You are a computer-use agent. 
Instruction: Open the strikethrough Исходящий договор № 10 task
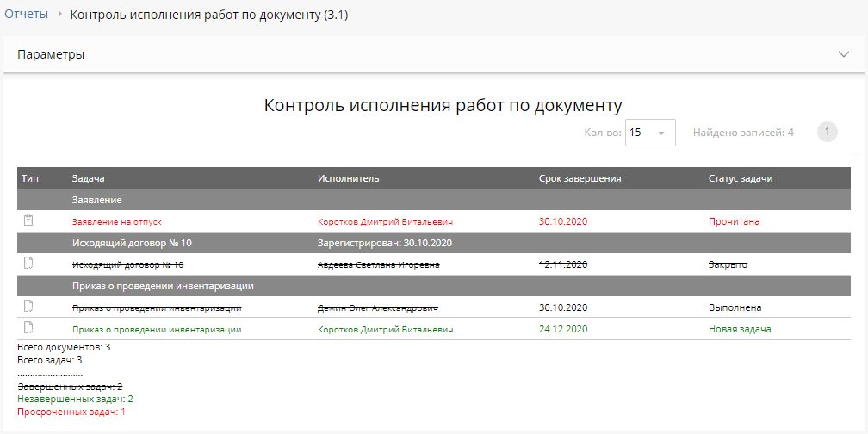point(127,265)
